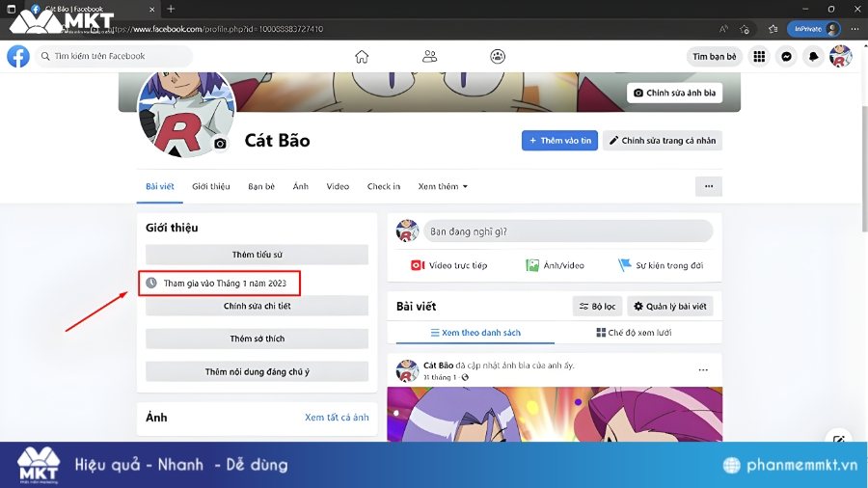Open the large profile picture
This screenshot has height=488, width=868.
click(186, 114)
